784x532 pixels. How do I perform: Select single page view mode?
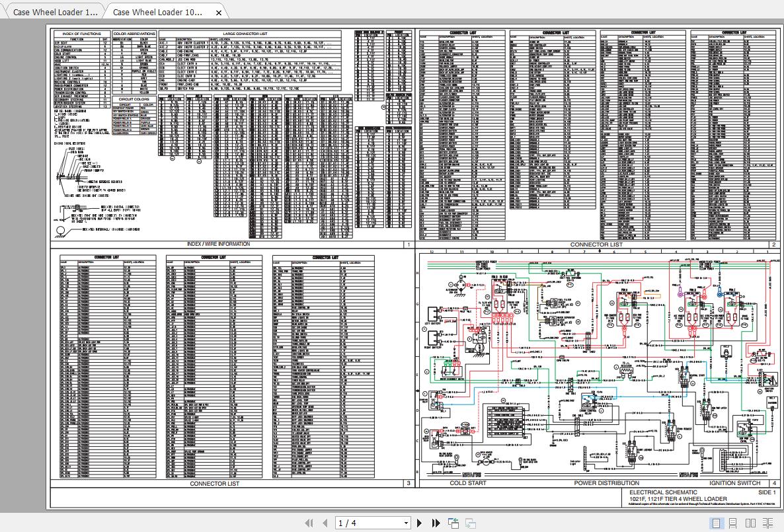pyautogui.click(x=717, y=523)
